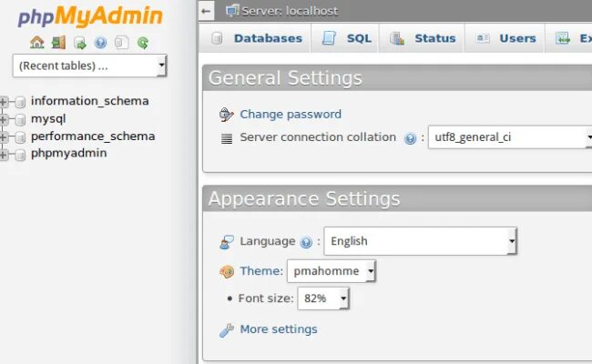
Task: Click the collation list icon
Action: point(227,138)
